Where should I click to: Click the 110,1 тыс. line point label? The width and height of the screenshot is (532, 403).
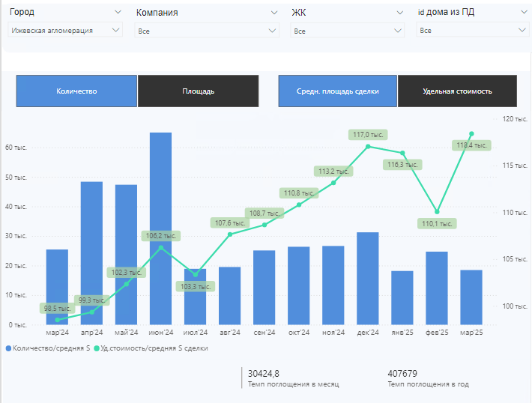437,223
